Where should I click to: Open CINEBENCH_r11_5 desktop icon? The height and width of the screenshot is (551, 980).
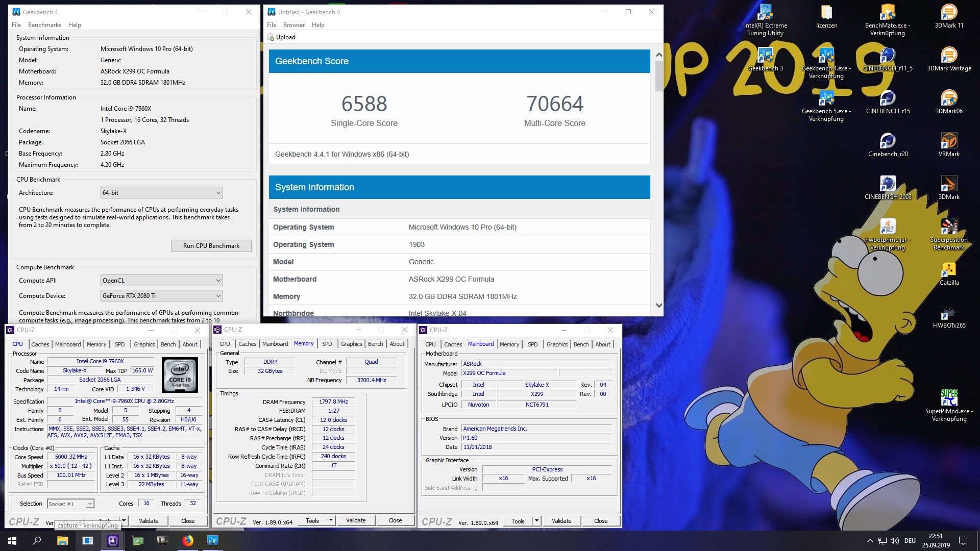[x=888, y=59]
